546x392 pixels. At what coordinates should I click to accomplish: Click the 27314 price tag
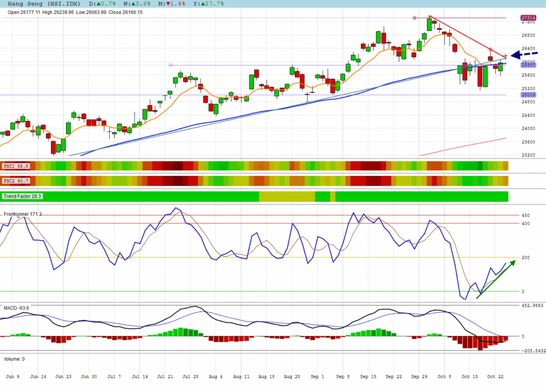[528, 18]
